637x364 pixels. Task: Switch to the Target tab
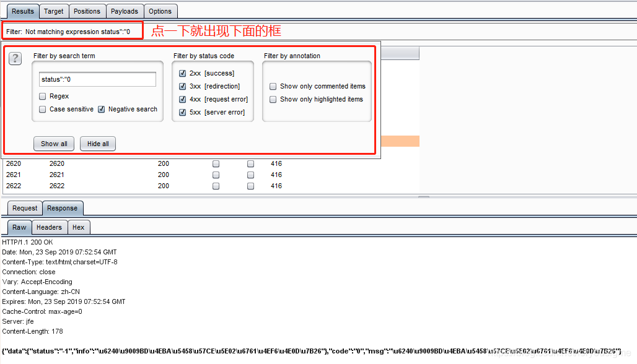point(54,11)
